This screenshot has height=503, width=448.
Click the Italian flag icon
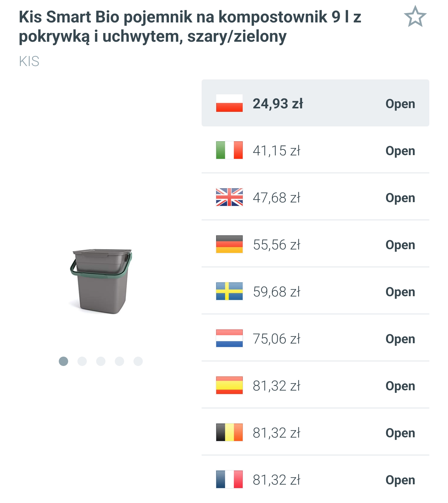coord(229,151)
